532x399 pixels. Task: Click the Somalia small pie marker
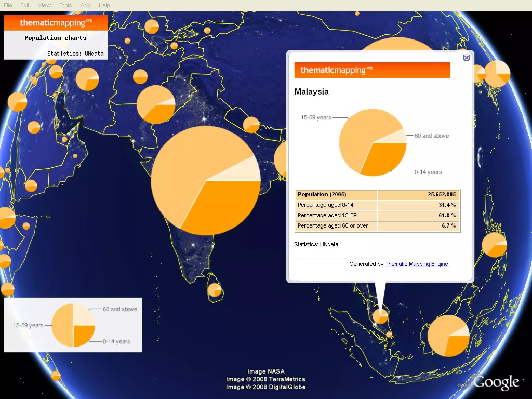click(26, 226)
